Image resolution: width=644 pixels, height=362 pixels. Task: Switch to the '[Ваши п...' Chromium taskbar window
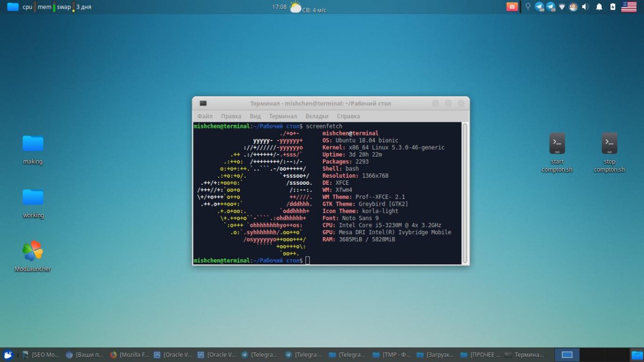click(85, 355)
